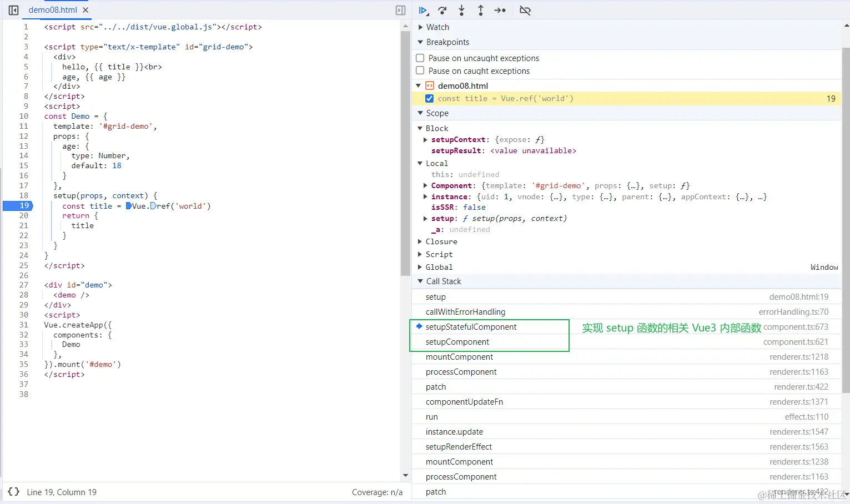Expand the Watch section
Screen dimensions: 850x504
tap(420, 27)
